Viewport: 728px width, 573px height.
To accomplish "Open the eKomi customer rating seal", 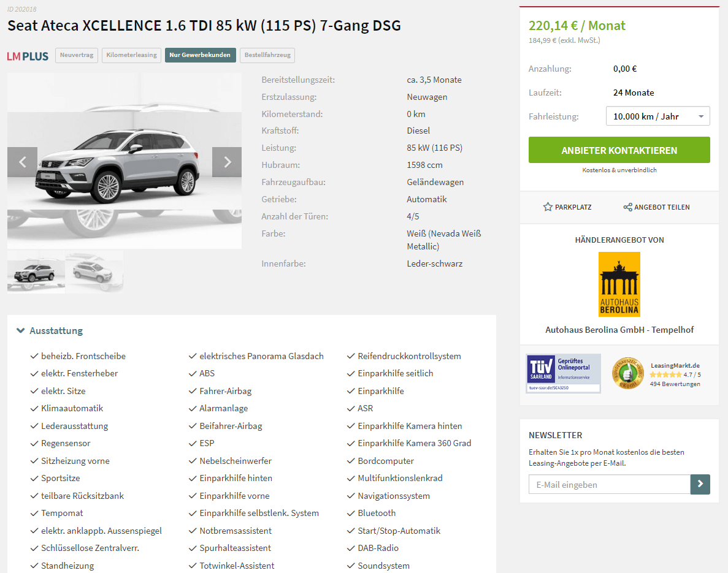I will [x=627, y=373].
